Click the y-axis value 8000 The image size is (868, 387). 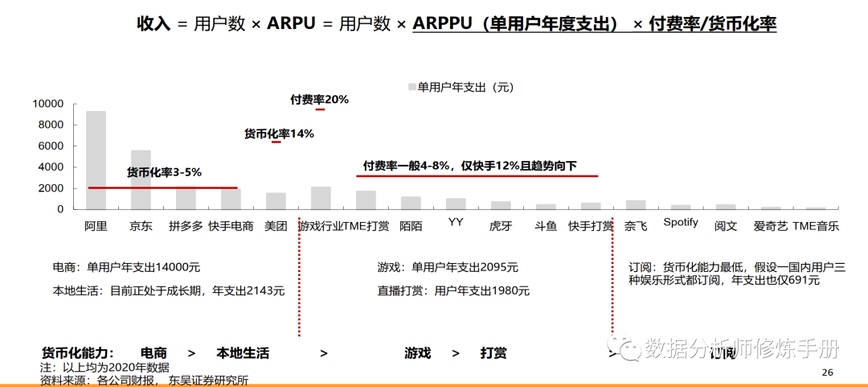[51, 126]
